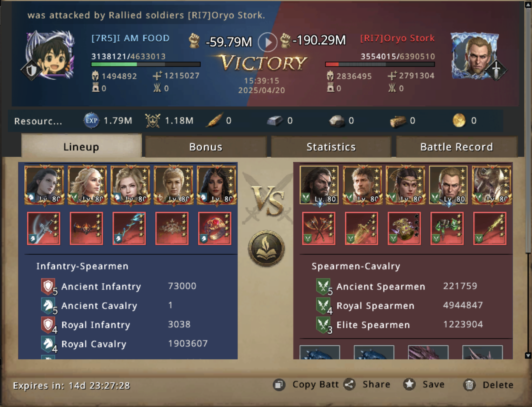Open the Battle Record tab

pos(456,147)
